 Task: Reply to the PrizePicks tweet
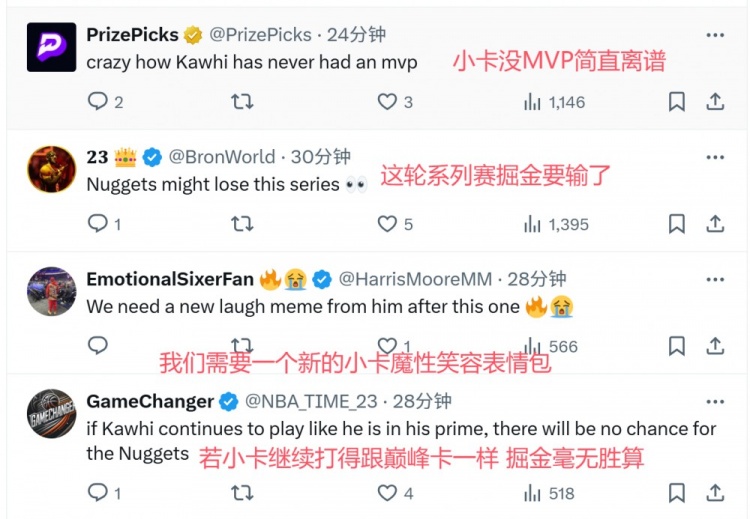coord(98,101)
